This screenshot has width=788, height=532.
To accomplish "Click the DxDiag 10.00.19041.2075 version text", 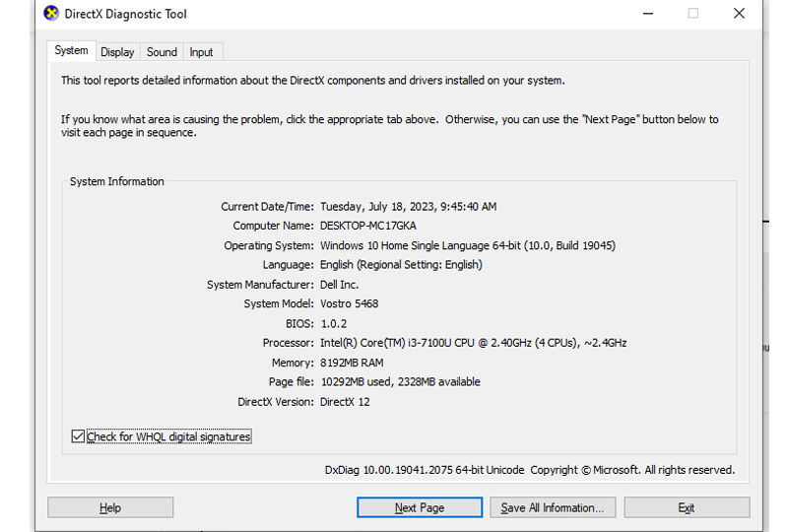I will click(425, 470).
